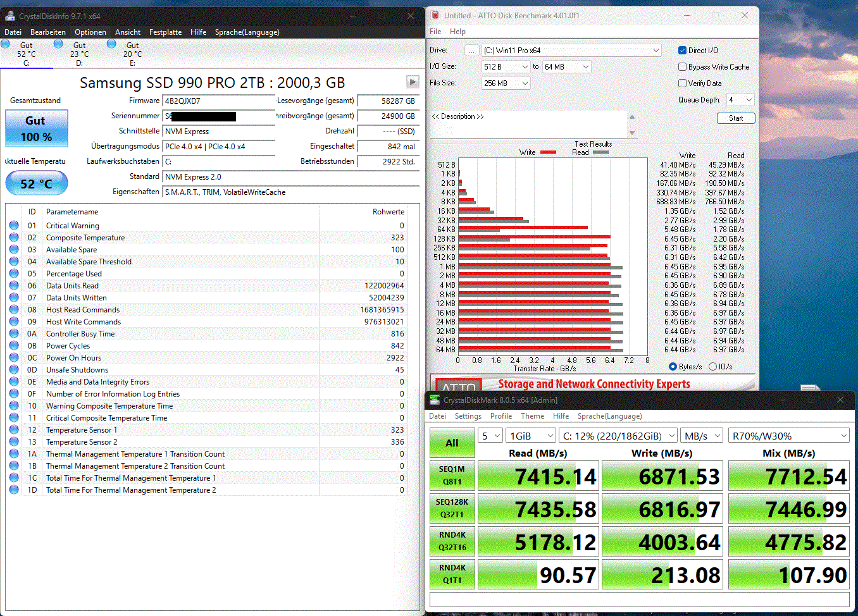Open the R70%/W30% mix ratio dropdown
This screenshot has width=858, height=616.
pos(789,436)
